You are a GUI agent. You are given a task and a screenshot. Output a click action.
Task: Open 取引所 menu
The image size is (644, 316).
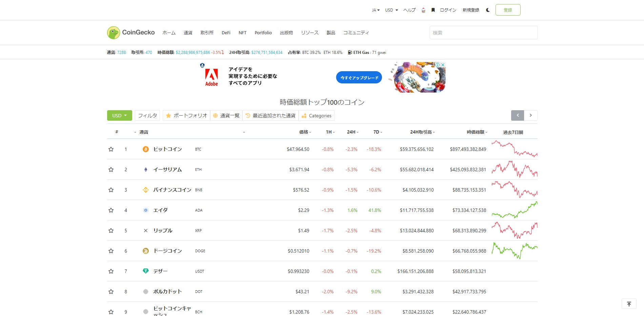point(207,33)
